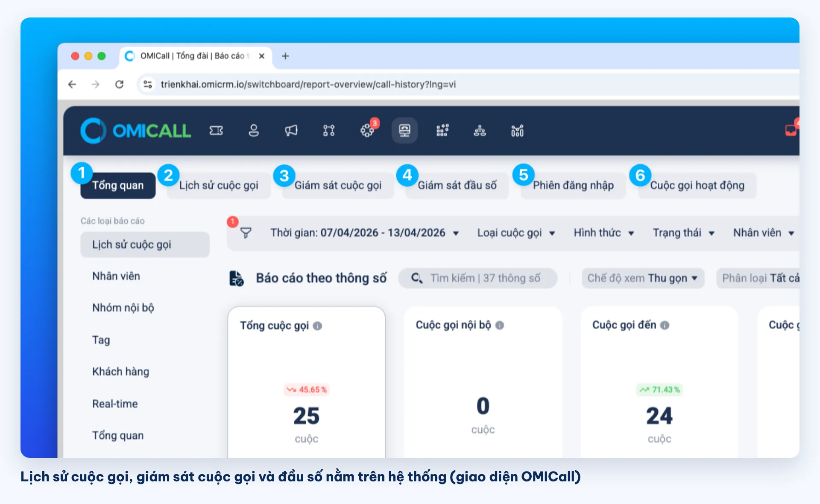
Task: Click the Tìm kiếm 37 thông số search field
Action: (x=477, y=278)
